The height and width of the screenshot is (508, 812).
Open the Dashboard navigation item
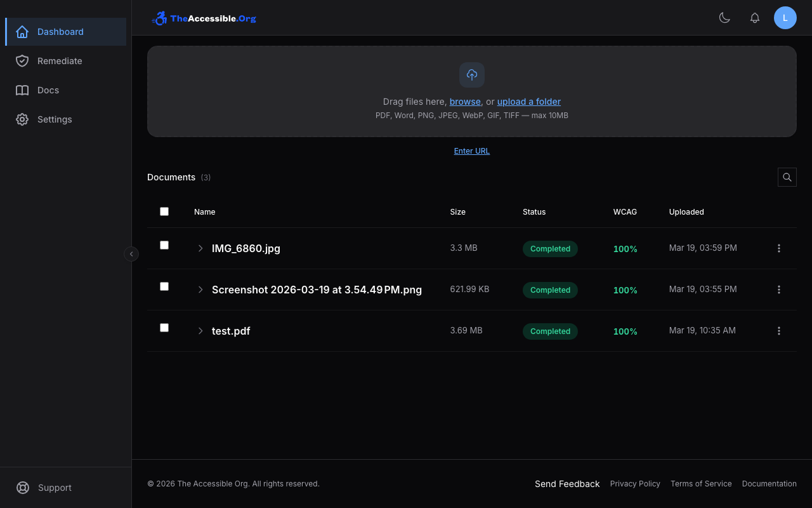point(60,32)
